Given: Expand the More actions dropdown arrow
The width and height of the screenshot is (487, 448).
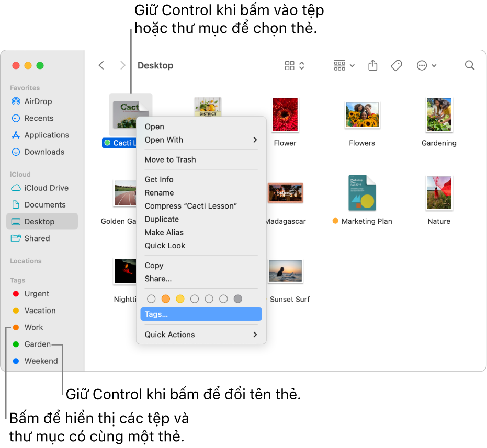Looking at the screenshot, I should click(434, 65).
